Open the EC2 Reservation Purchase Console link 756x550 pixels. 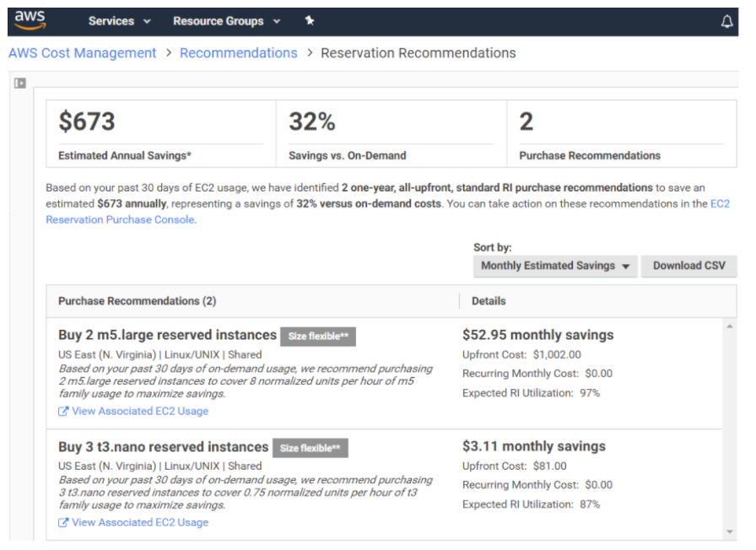click(x=121, y=220)
